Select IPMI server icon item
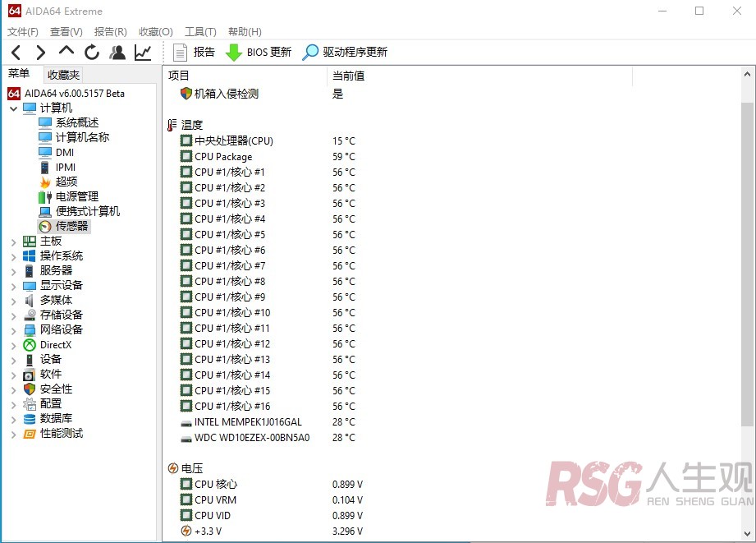 (45, 168)
